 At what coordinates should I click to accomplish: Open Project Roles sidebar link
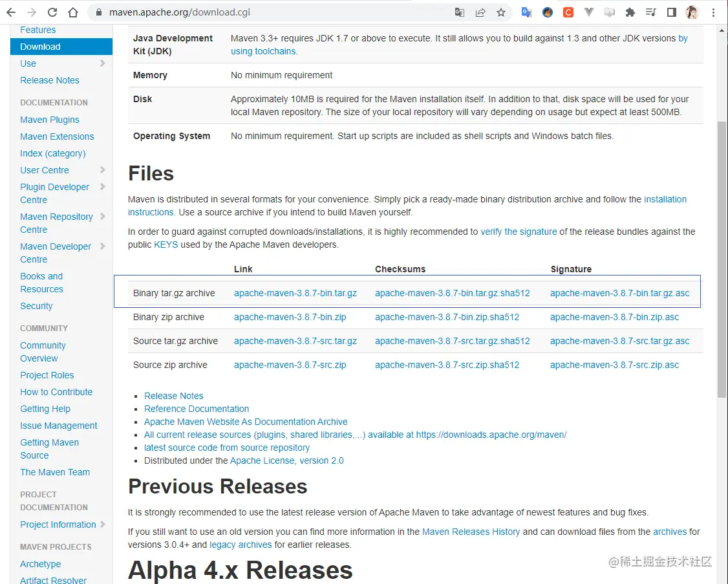click(47, 375)
